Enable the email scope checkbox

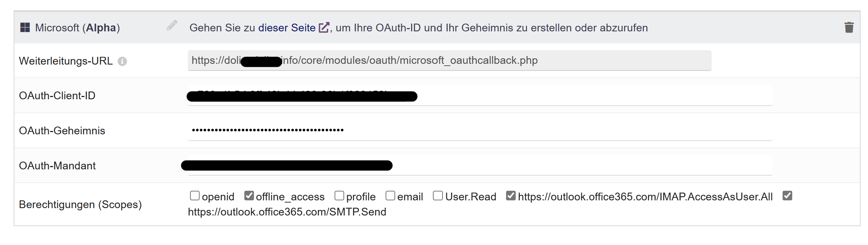click(x=390, y=196)
